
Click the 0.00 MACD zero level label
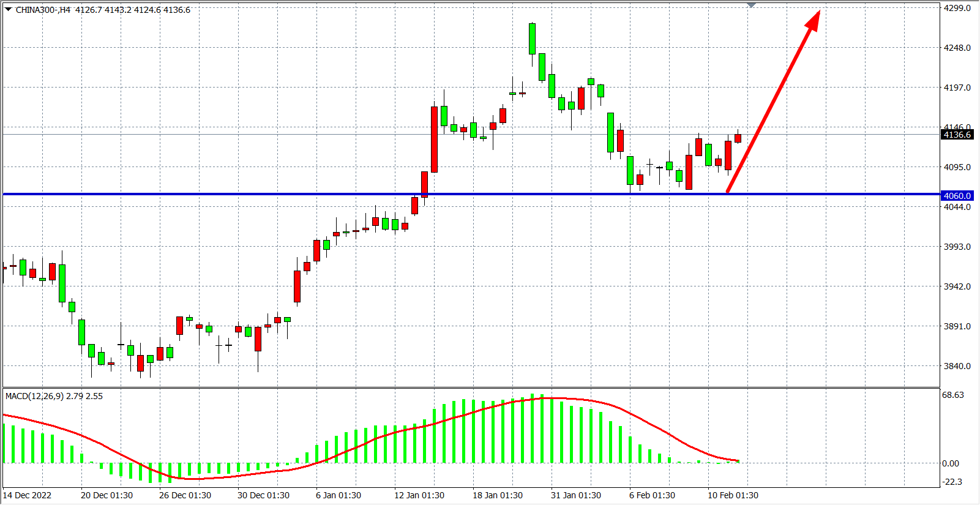coord(951,463)
